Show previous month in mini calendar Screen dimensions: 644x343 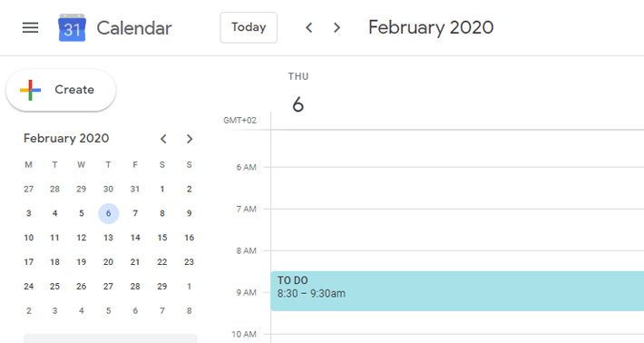pos(163,139)
